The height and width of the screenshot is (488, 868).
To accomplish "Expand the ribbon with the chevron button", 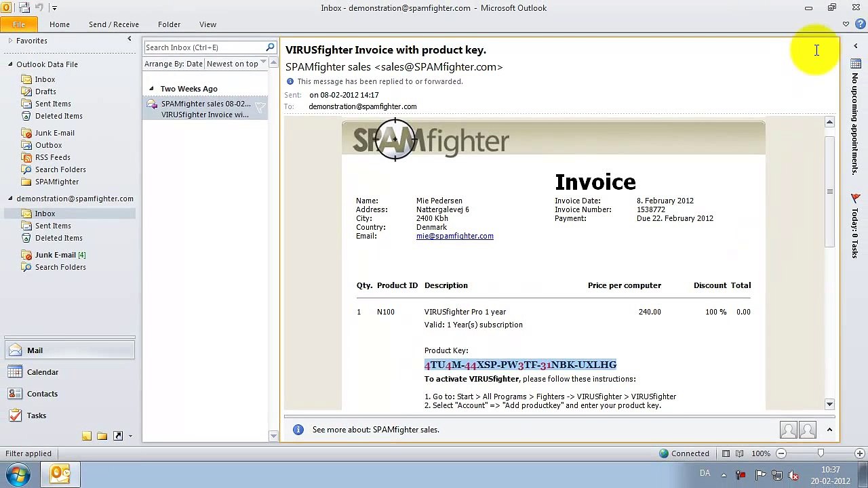I will [846, 24].
